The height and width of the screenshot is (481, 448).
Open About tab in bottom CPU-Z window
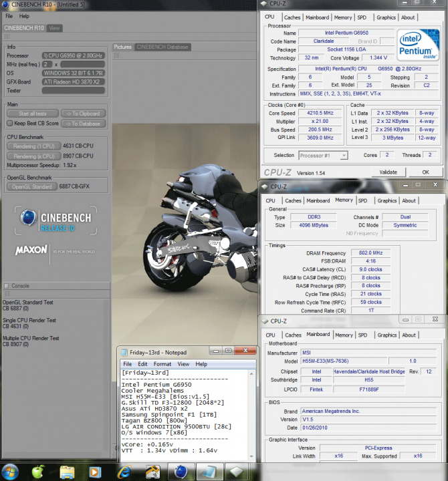(x=409, y=335)
